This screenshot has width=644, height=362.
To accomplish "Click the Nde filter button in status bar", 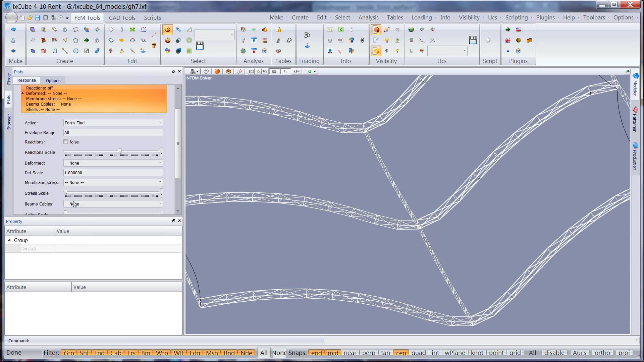I will (247, 353).
